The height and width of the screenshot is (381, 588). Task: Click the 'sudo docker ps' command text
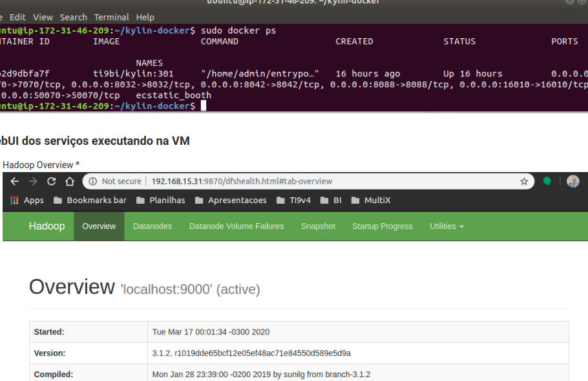(x=238, y=31)
